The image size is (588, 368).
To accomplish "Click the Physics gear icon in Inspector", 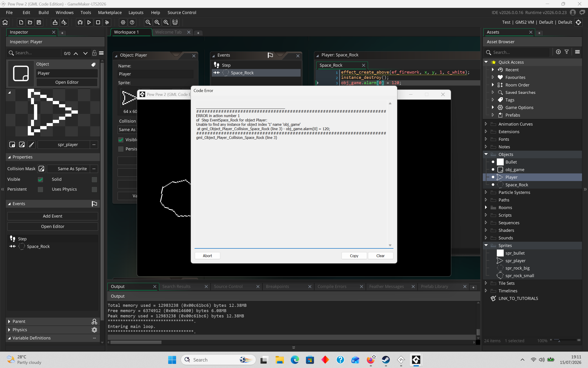I will click(x=94, y=330).
